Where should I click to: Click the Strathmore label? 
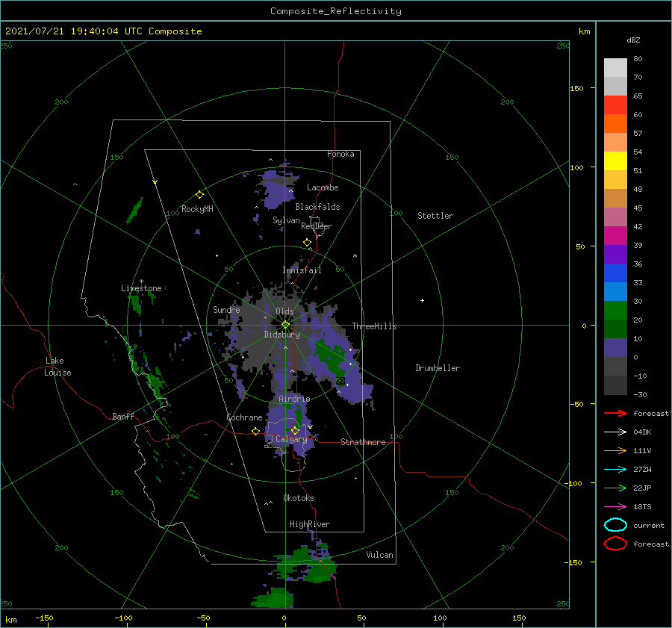[x=363, y=442]
